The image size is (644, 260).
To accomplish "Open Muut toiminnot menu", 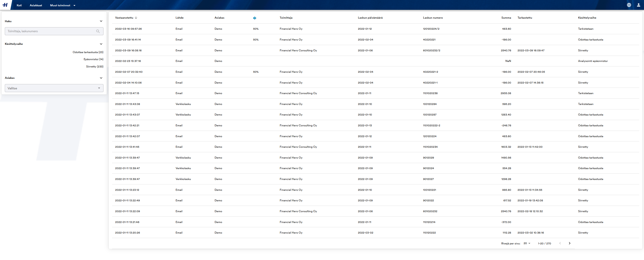I will point(62,5).
